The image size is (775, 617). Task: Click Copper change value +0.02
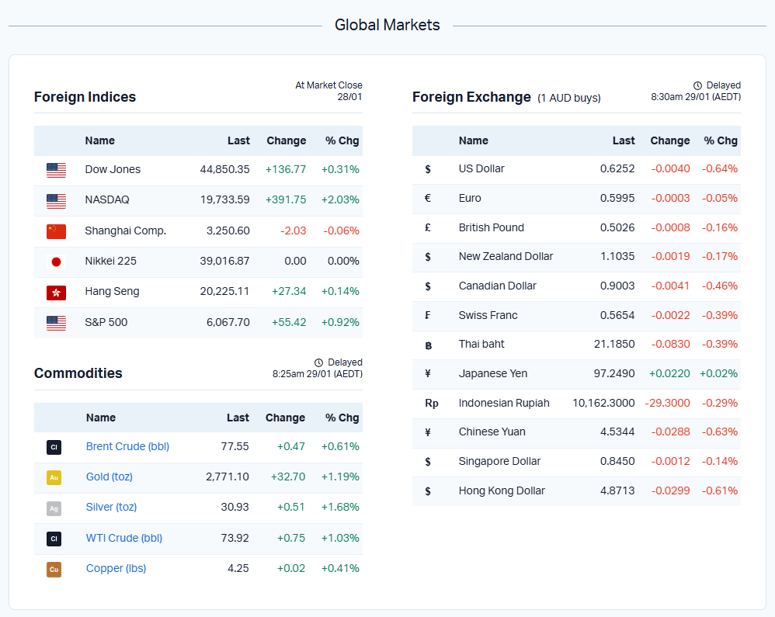tap(291, 569)
